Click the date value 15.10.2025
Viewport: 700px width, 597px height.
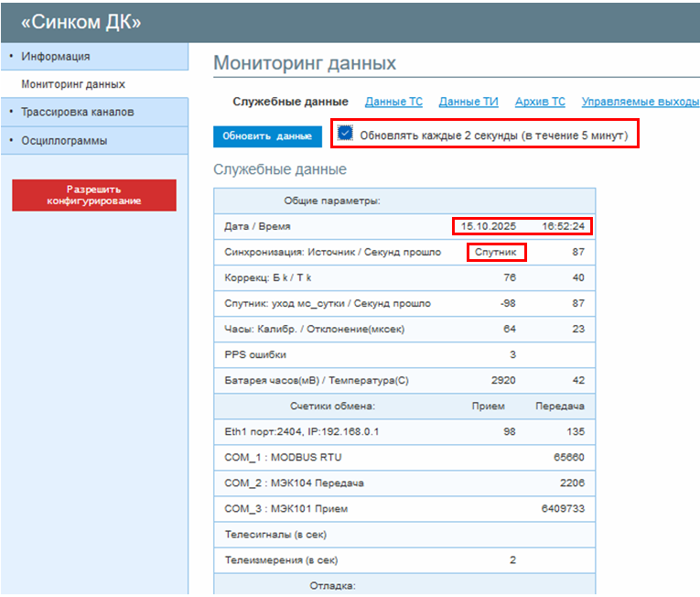(x=489, y=226)
